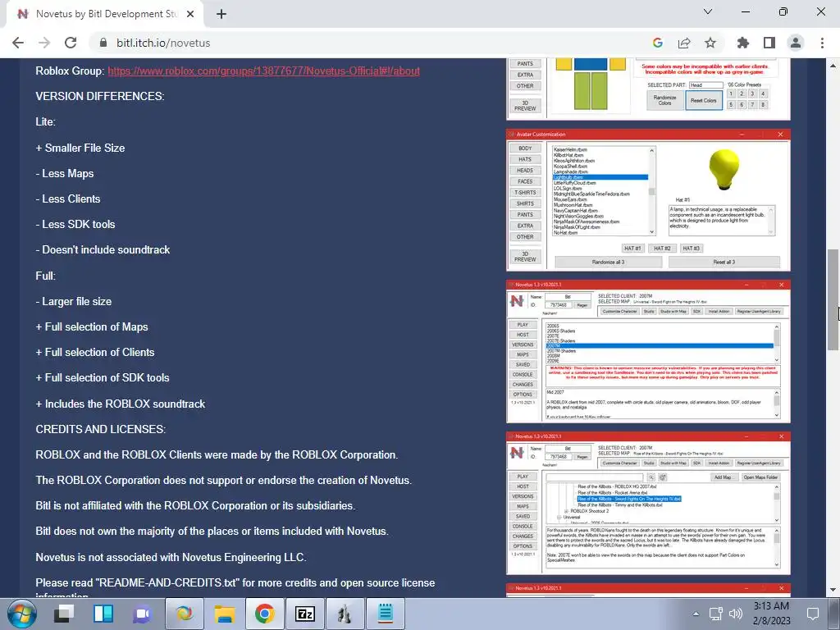Open the Extensions puzzle-piece menu
This screenshot has width=840, height=630.
coord(743,43)
